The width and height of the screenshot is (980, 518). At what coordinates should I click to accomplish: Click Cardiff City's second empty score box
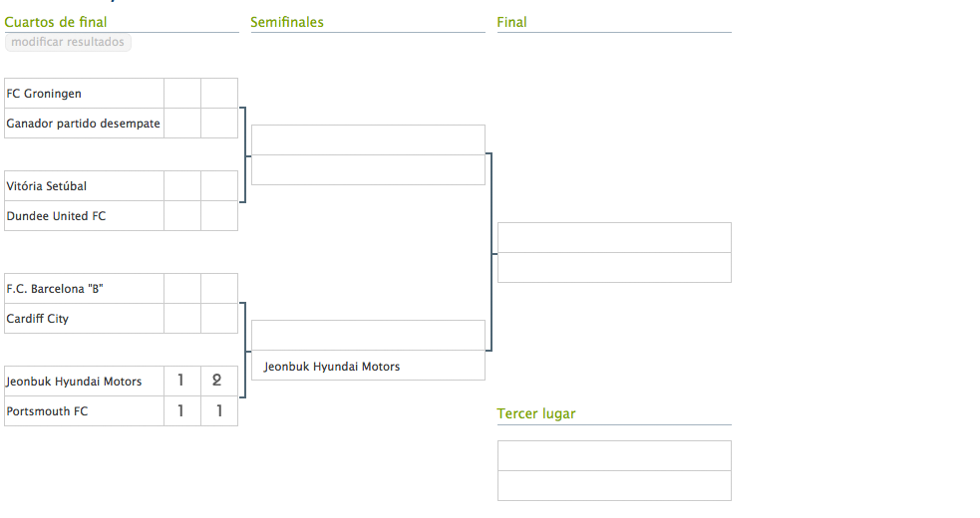click(219, 319)
